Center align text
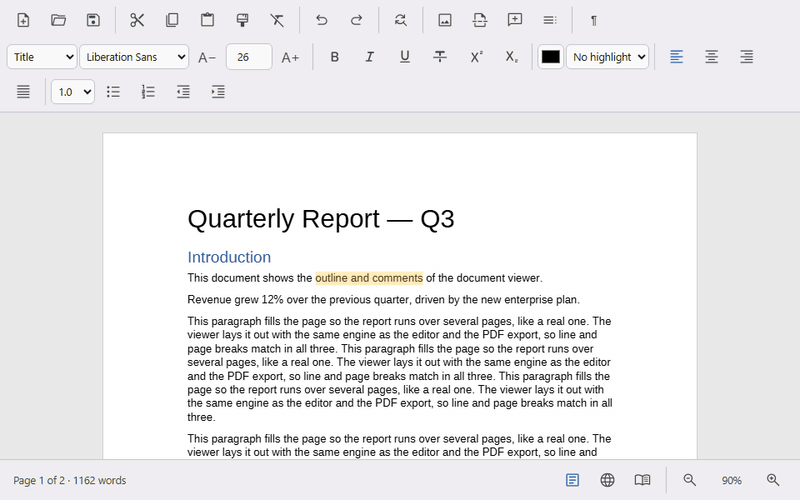Viewport: 800px width, 500px height. click(712, 57)
